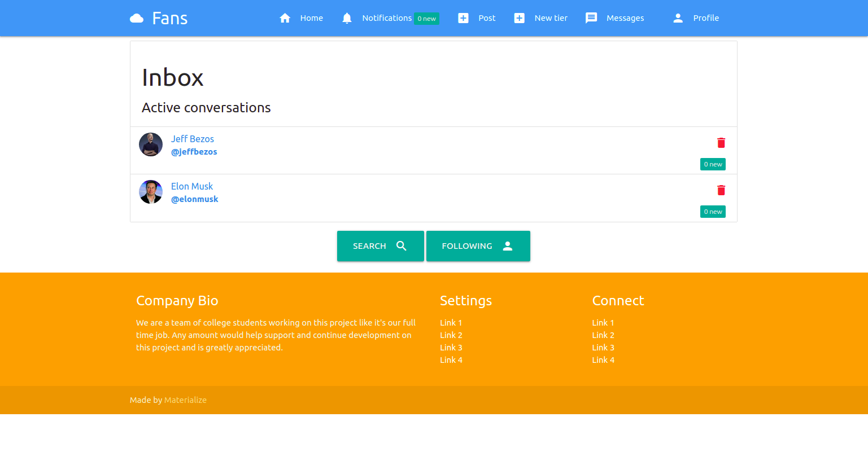The image size is (868, 452).
Task: Open Elon Musk avatar picture
Action: point(151,192)
